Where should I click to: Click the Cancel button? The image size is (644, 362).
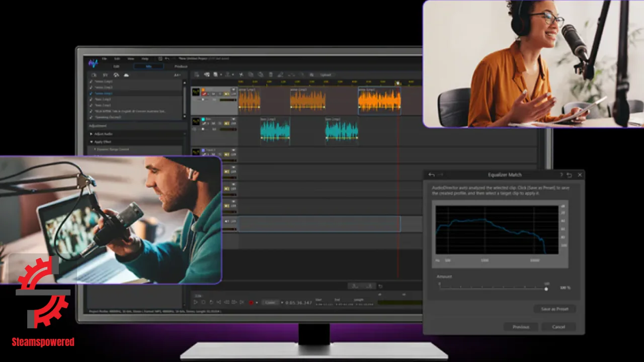pos(558,327)
